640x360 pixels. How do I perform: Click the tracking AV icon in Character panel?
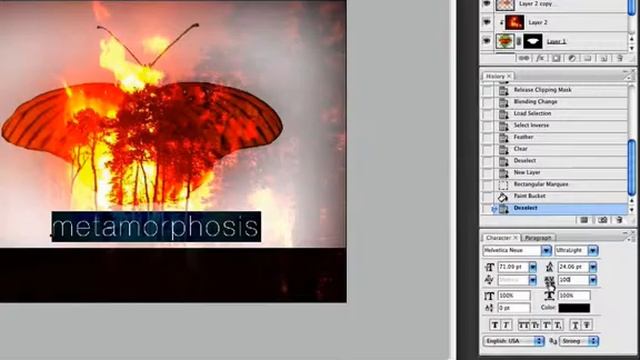[x=549, y=280]
